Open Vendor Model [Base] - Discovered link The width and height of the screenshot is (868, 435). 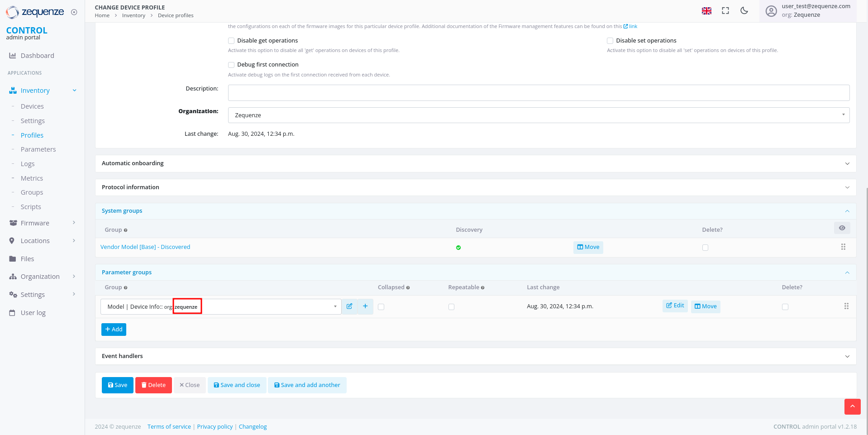coord(145,247)
